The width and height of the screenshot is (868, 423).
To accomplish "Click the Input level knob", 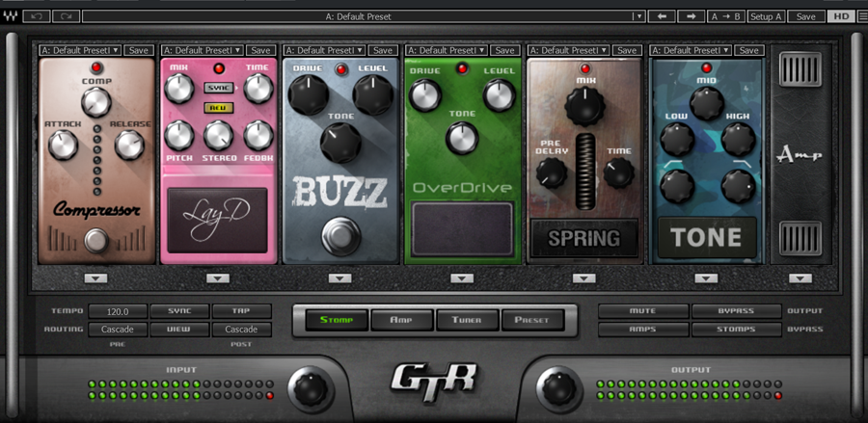I will [311, 388].
